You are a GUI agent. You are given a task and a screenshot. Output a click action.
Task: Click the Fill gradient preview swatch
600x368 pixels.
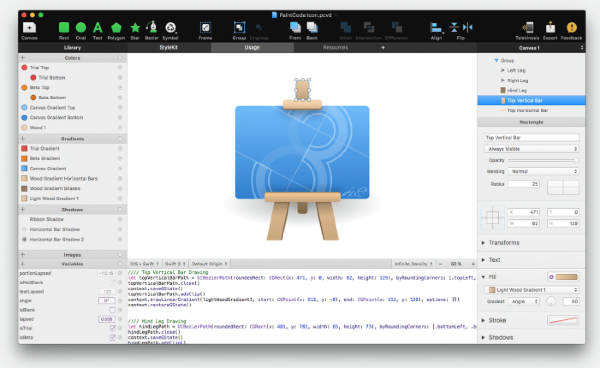point(566,277)
